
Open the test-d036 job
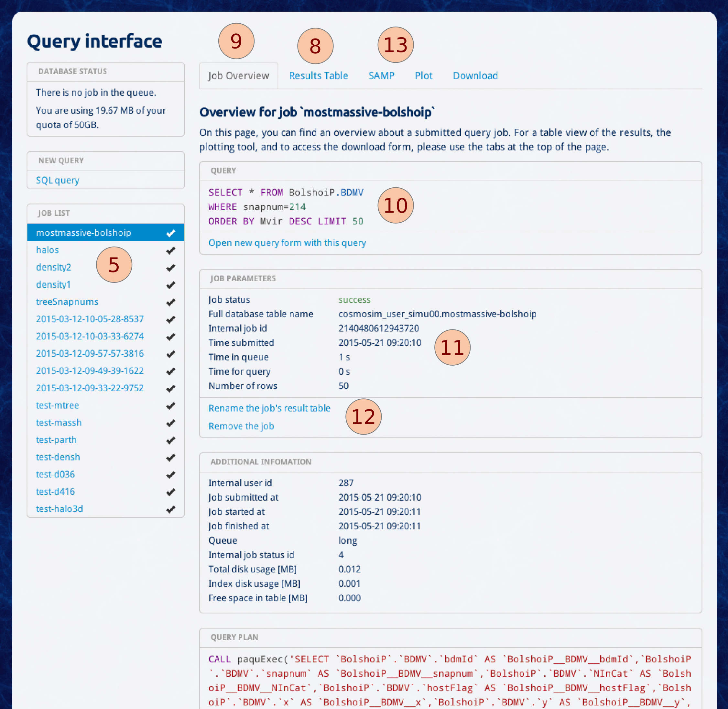coord(55,474)
